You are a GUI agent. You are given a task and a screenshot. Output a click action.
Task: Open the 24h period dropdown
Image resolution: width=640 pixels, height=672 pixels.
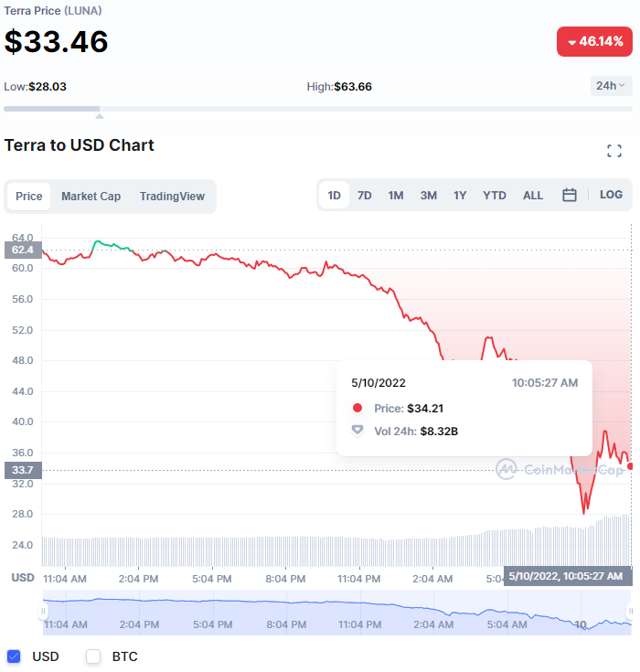(611, 86)
